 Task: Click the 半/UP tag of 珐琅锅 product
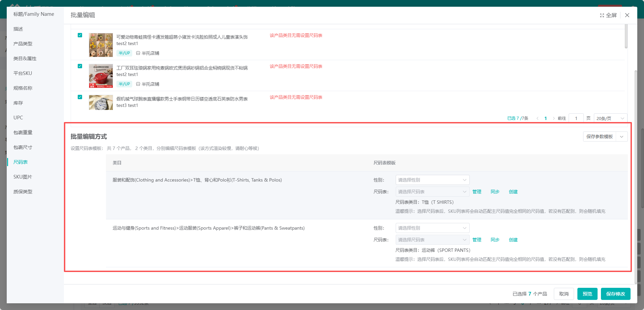coord(124,84)
